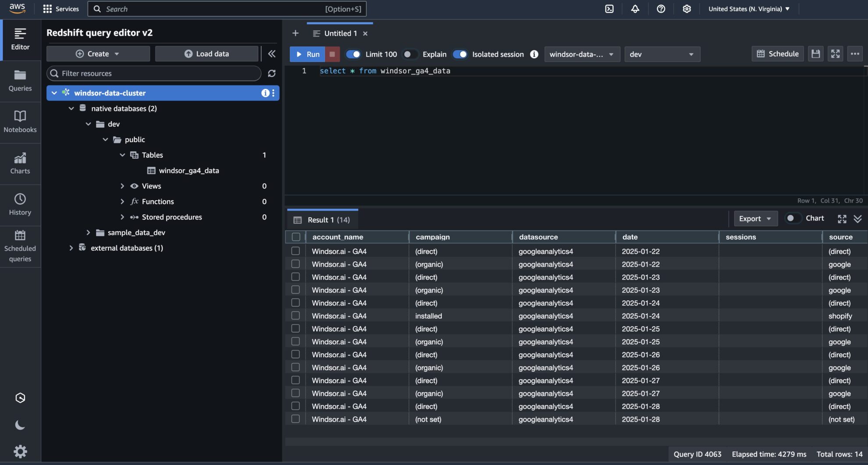This screenshot has width=868, height=465.
Task: Check the 2025-01-23 (organic) row
Action: [x=295, y=290]
